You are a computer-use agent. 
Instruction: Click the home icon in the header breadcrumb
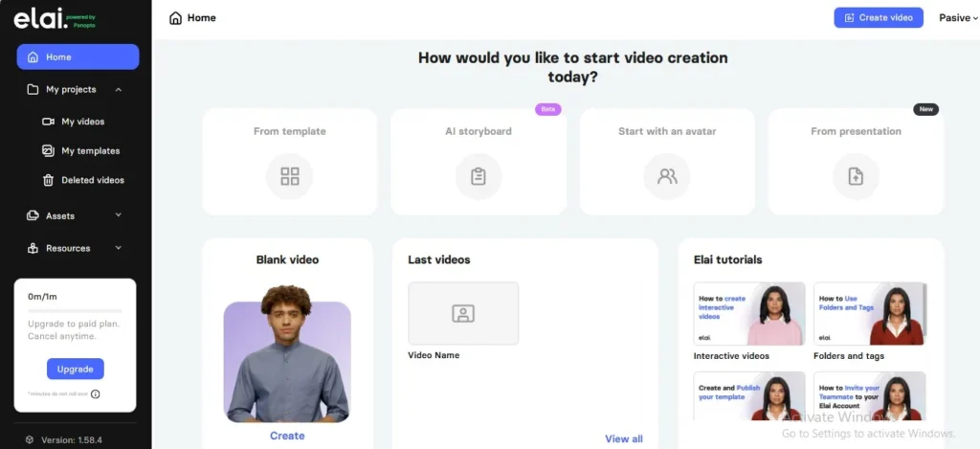pos(176,18)
